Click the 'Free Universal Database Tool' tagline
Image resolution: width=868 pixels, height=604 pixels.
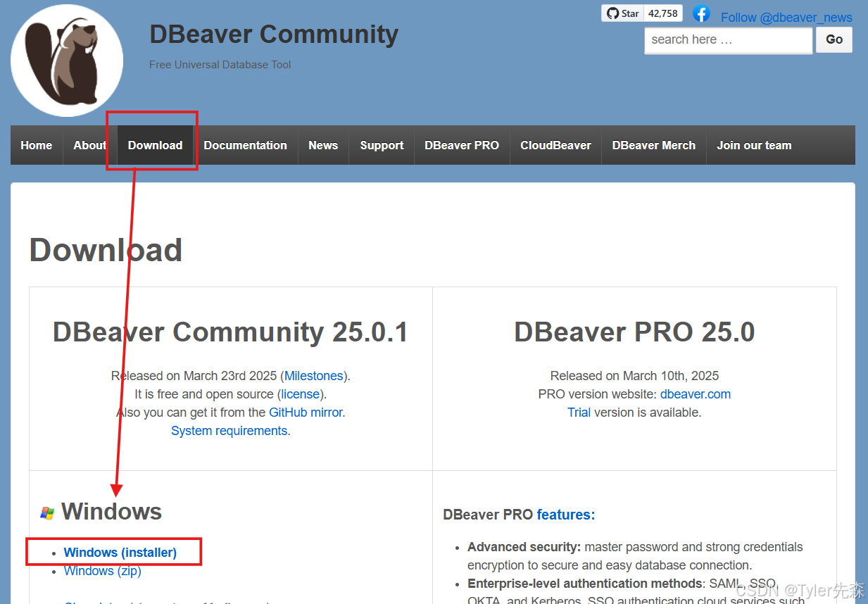[220, 65]
